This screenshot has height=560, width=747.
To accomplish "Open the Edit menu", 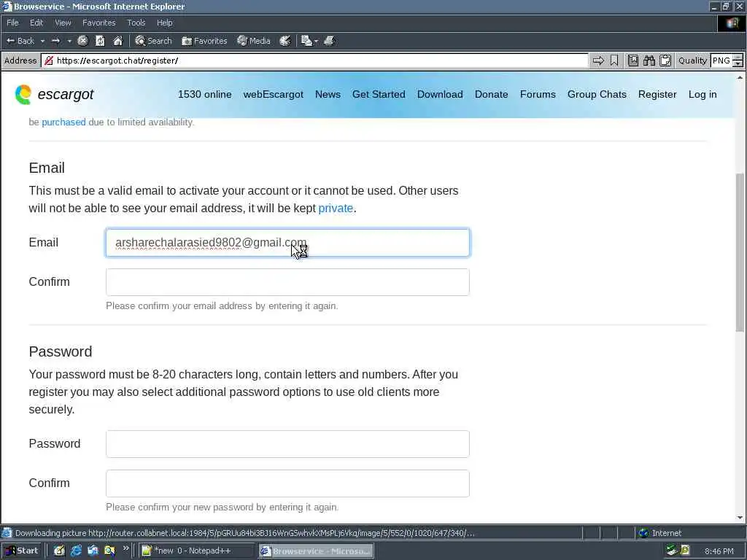I will 36,23.
